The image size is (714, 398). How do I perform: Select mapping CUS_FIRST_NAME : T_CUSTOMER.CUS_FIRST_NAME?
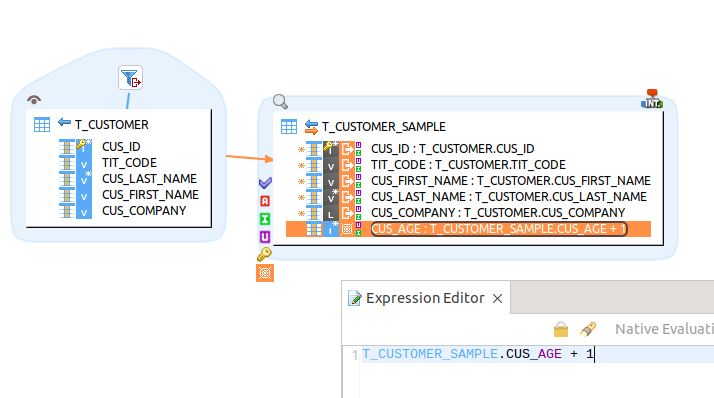[x=511, y=181]
